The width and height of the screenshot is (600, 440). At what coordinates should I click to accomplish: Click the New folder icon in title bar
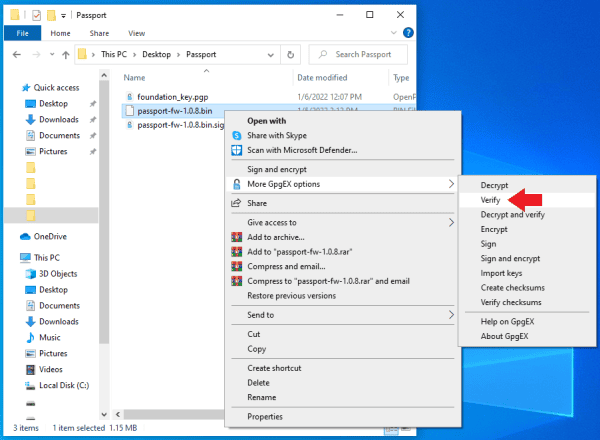(51, 15)
